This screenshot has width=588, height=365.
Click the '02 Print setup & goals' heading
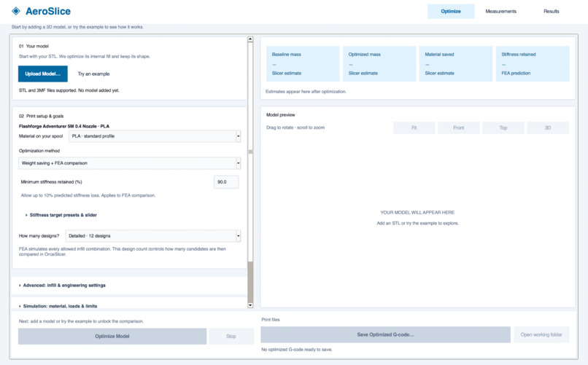tap(42, 116)
